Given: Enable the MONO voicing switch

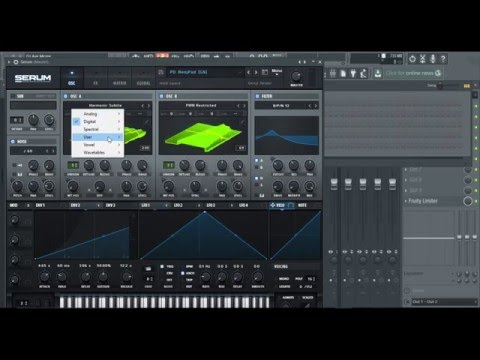Looking at the screenshot, I should tap(284, 279).
